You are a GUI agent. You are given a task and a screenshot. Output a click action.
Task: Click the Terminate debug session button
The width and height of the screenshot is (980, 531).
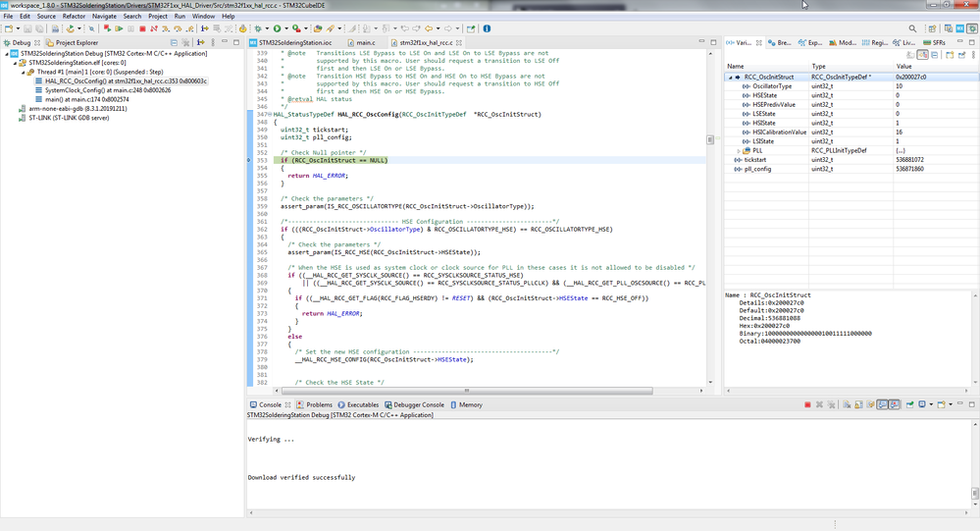click(142, 28)
